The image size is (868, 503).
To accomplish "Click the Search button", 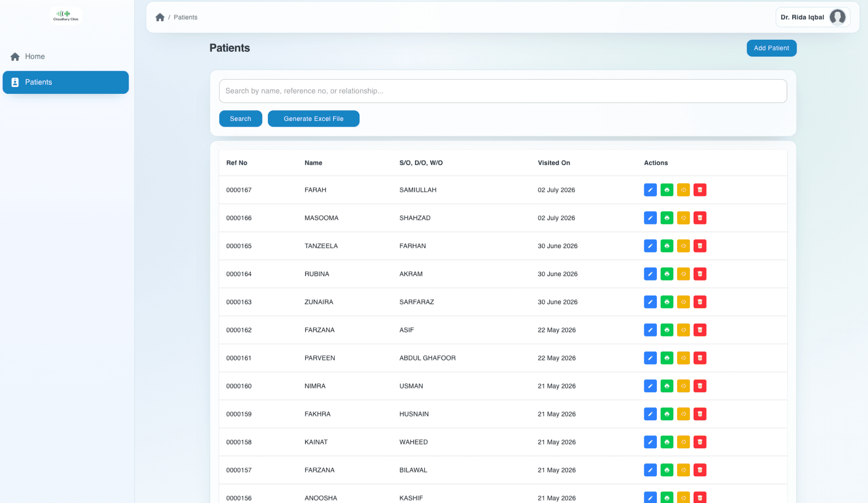I will coord(241,119).
